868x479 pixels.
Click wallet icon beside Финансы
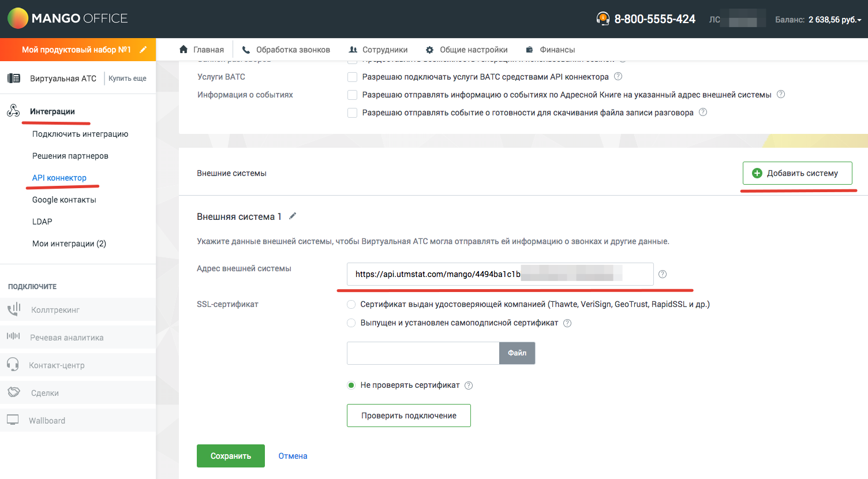click(529, 50)
